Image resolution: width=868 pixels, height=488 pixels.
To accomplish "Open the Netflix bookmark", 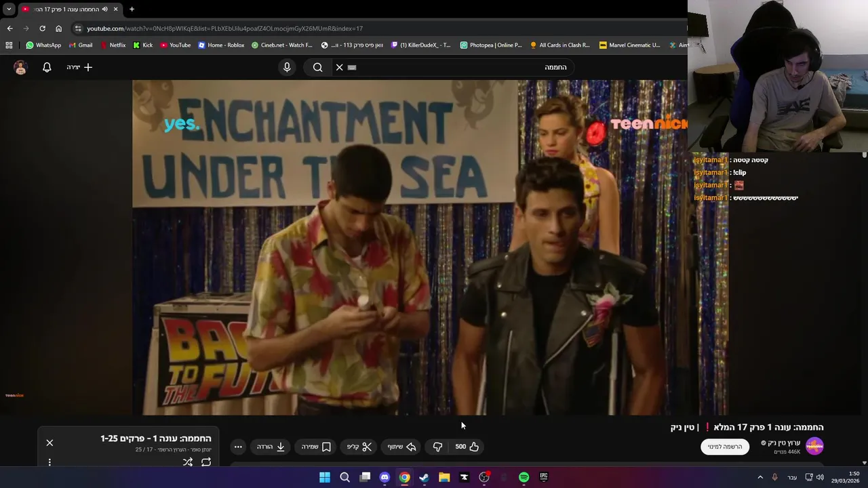I will 113,45.
